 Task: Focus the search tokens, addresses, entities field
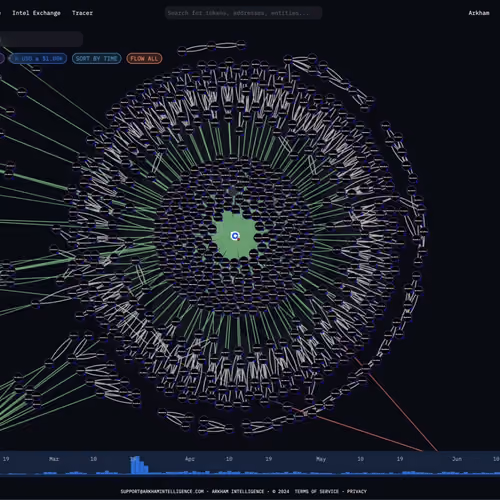243,13
